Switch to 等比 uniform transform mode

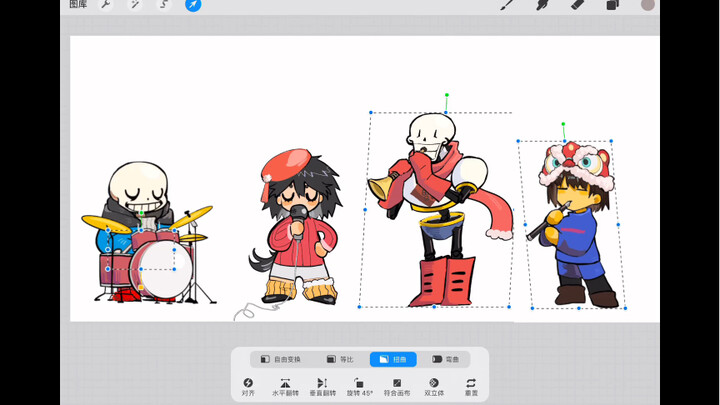340,359
